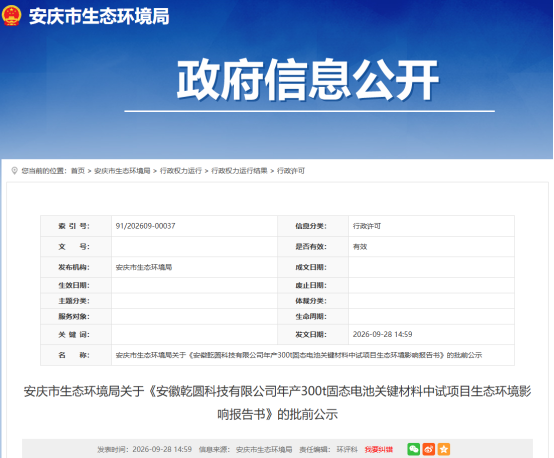The height and width of the screenshot is (458, 554).
Task: Click the 您当前的位置 breadcrumb label
Action: pos(44,171)
